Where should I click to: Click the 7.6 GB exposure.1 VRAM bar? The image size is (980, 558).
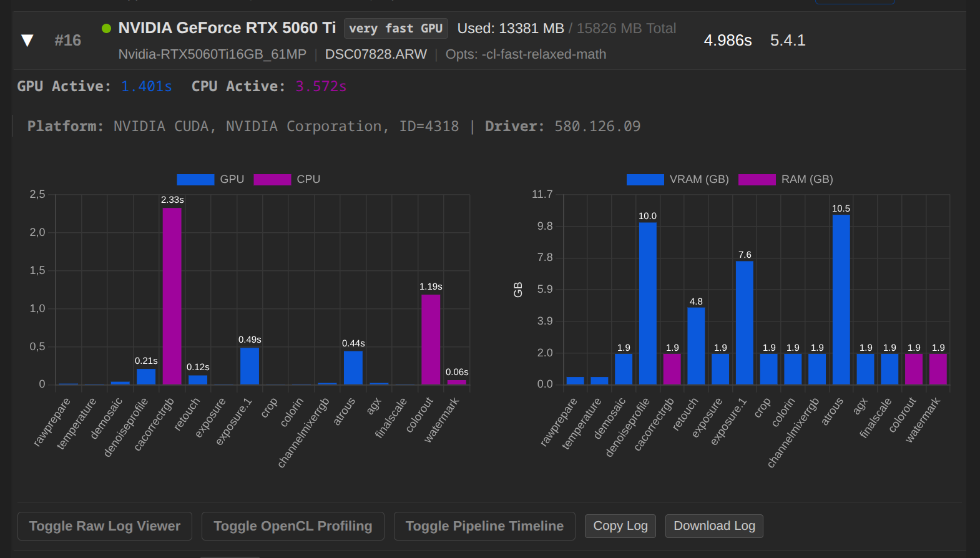click(x=745, y=322)
